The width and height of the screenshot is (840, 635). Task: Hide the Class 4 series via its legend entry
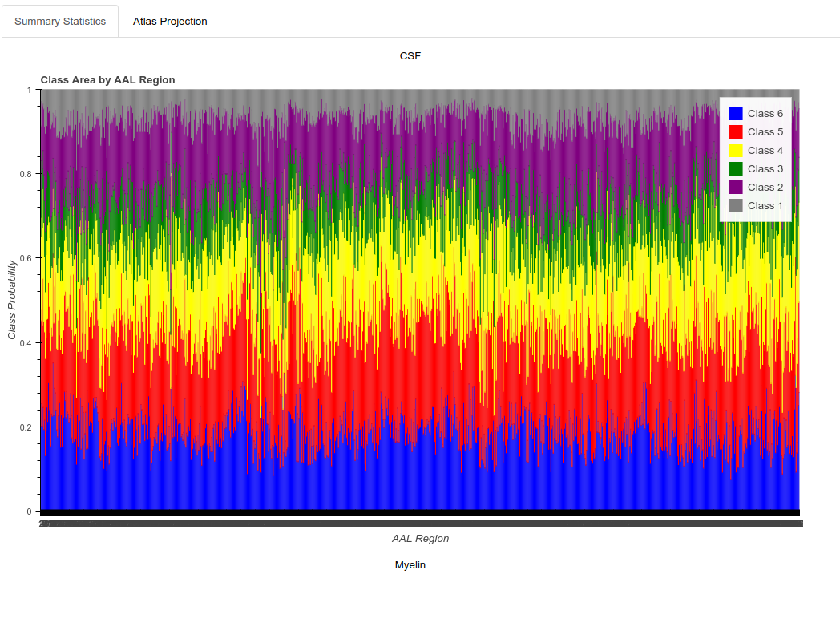click(x=765, y=150)
